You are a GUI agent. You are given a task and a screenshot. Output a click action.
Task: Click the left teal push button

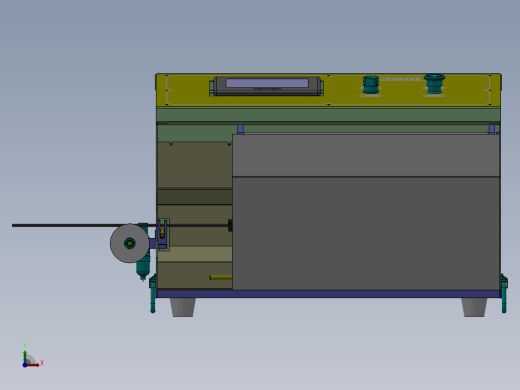[370, 85]
